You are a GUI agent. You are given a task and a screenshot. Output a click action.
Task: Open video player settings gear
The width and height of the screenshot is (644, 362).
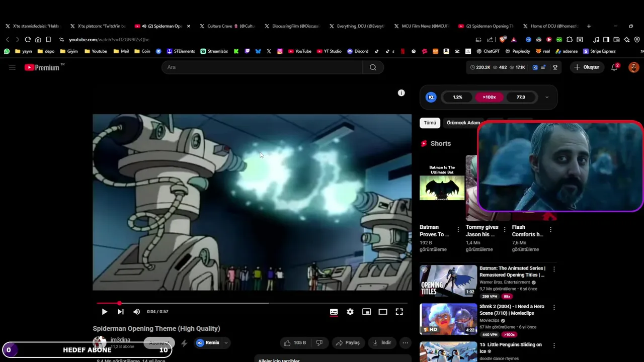(350, 312)
